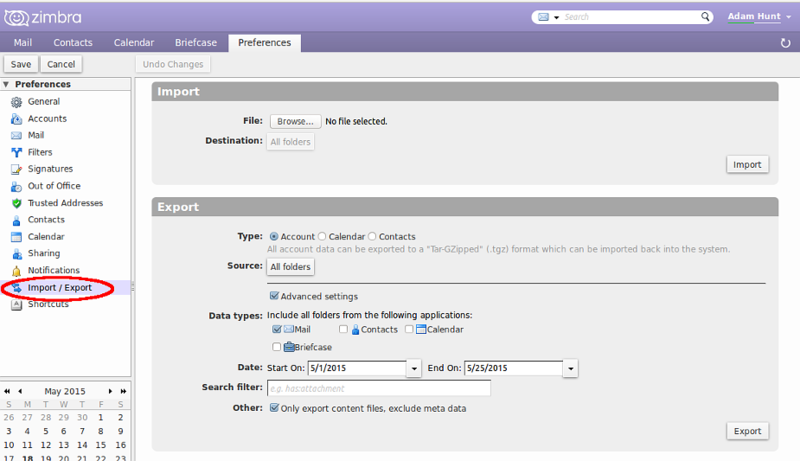Click the refresh icon in the tab bar

tap(785, 43)
